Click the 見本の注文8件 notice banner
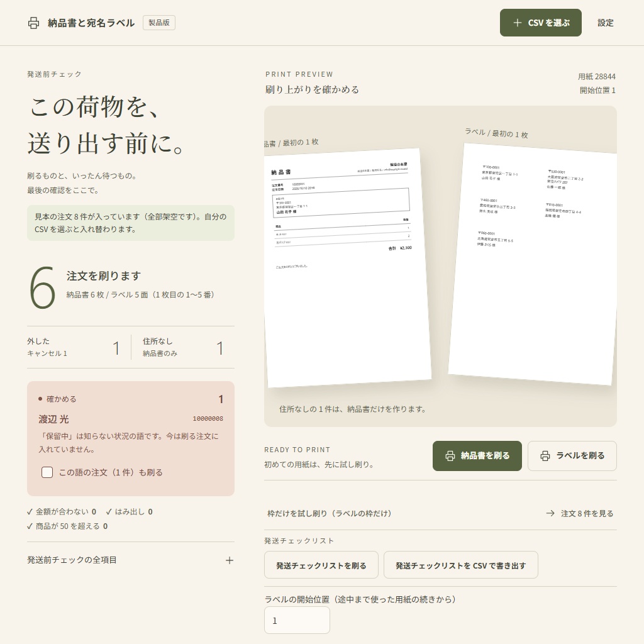This screenshot has width=644, height=644. pos(131,223)
